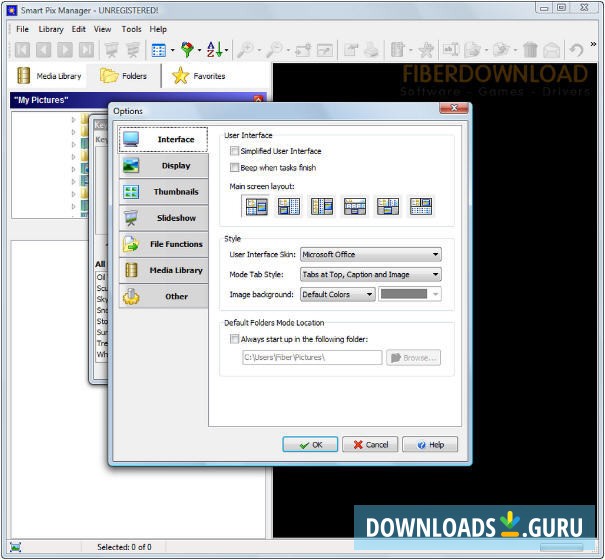Click the Browse... folder button
This screenshot has width=605, height=560.
point(413,357)
